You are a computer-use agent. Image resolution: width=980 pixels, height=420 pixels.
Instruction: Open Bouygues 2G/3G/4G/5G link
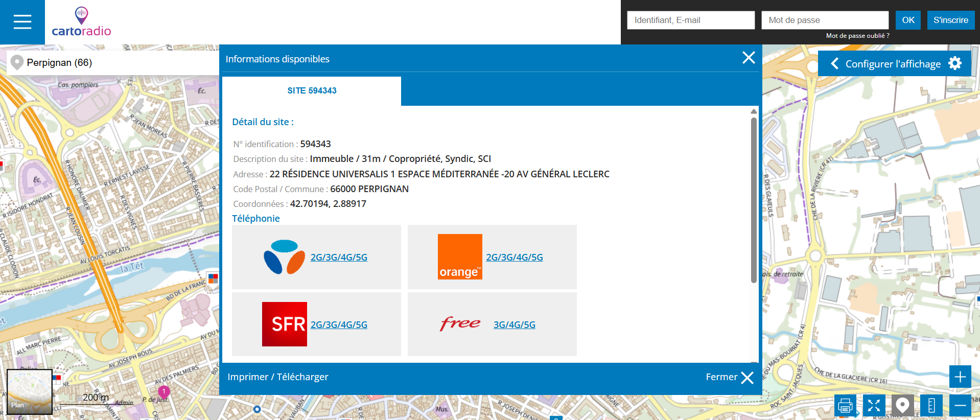(339, 258)
